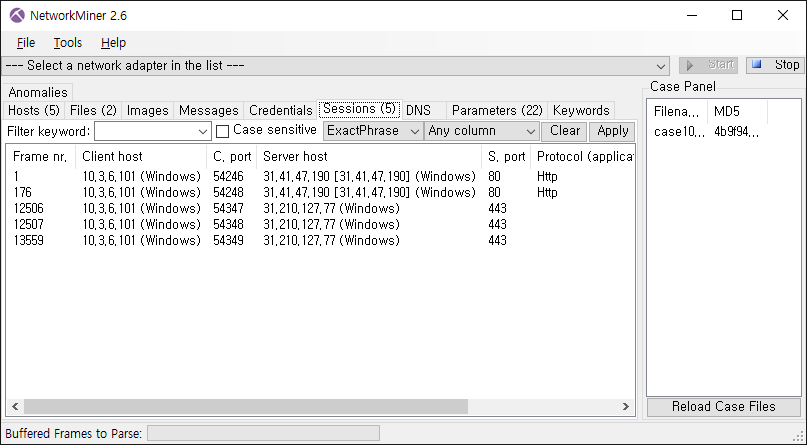Image resolution: width=807 pixels, height=445 pixels.
Task: Open the Tools menu
Action: point(67,43)
